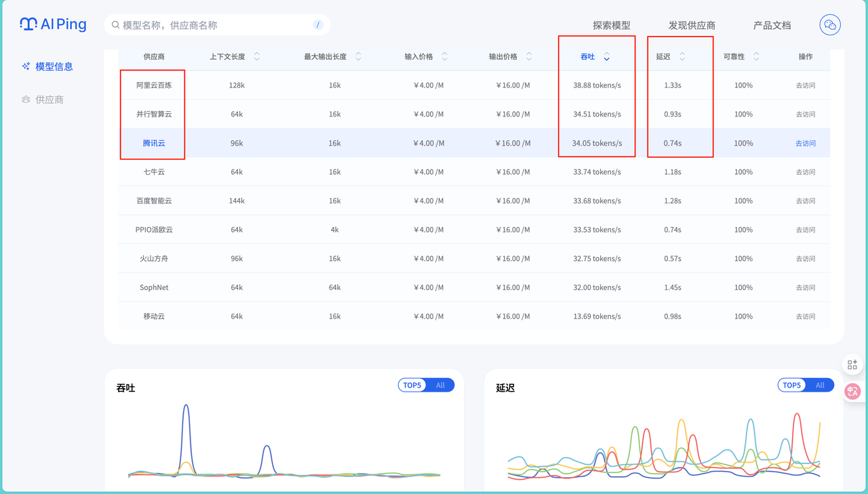Viewport: 868px width, 494px height.
Task: Click the 火山方舟 provider name
Action: tap(154, 259)
